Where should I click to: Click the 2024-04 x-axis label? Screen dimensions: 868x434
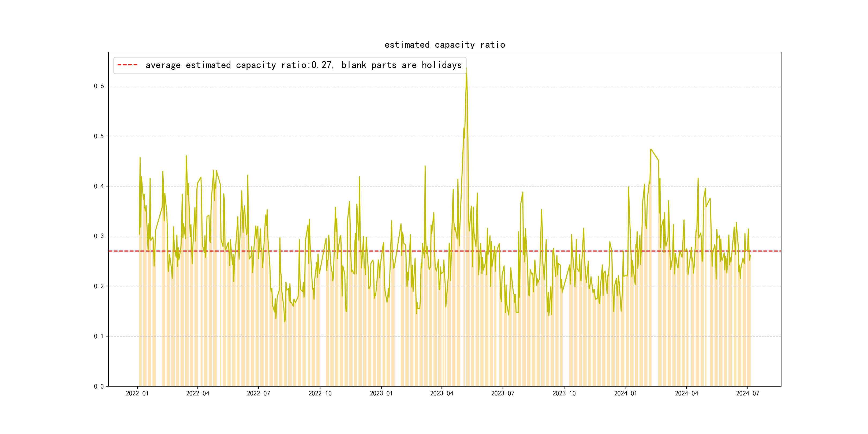pyautogui.click(x=686, y=393)
